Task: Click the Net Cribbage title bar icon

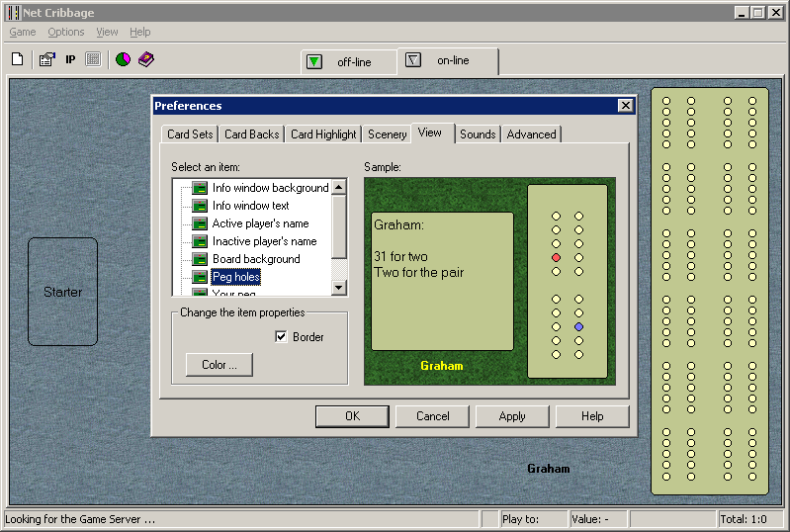Action: point(14,13)
